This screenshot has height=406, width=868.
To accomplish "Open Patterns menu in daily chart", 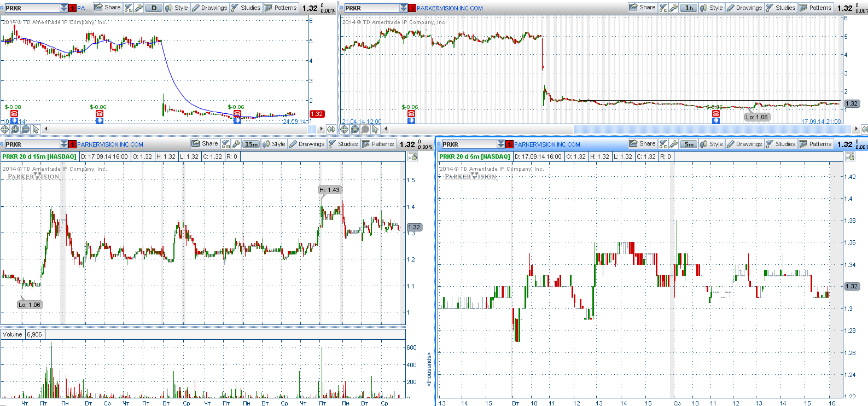I will tap(281, 8).
